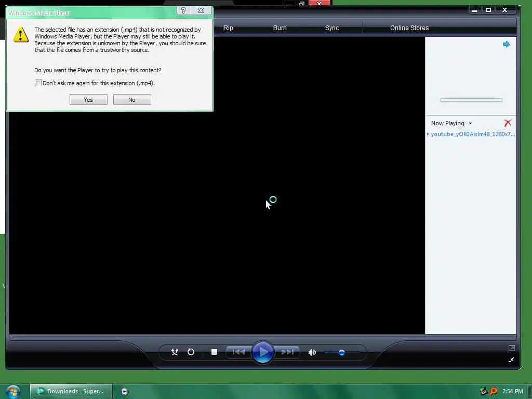The image size is (532, 399).
Task: Switch to compact mode
Action: pyautogui.click(x=511, y=360)
